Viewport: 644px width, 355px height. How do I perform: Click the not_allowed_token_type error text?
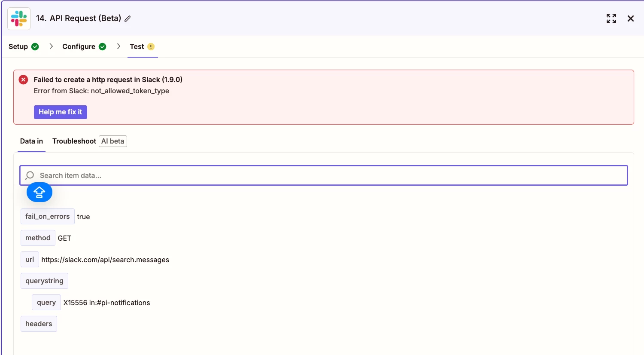[x=130, y=91]
